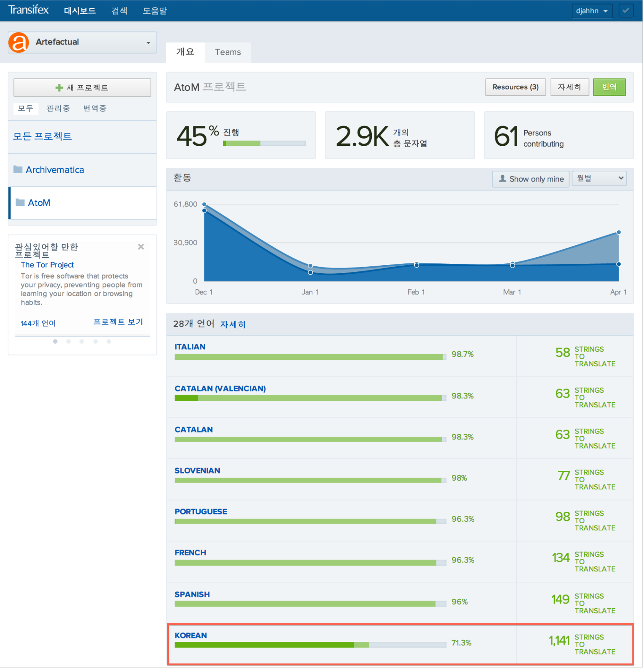Image resolution: width=644 pixels, height=669 pixels.
Task: Click the person icon beside Show only mine
Action: [x=502, y=179]
